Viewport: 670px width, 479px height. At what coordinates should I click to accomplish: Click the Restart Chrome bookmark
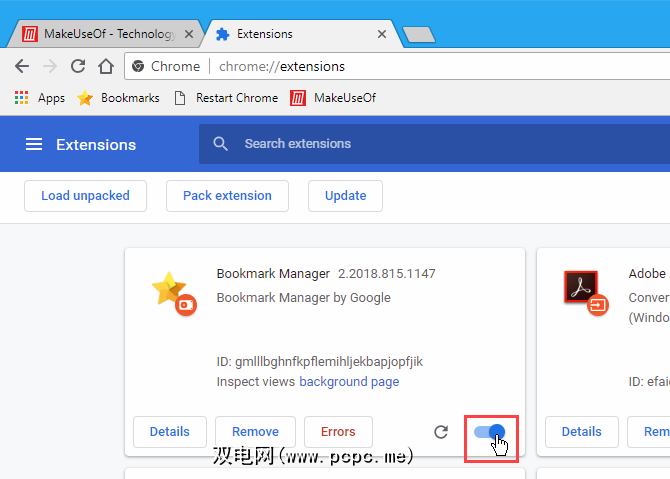tap(226, 98)
